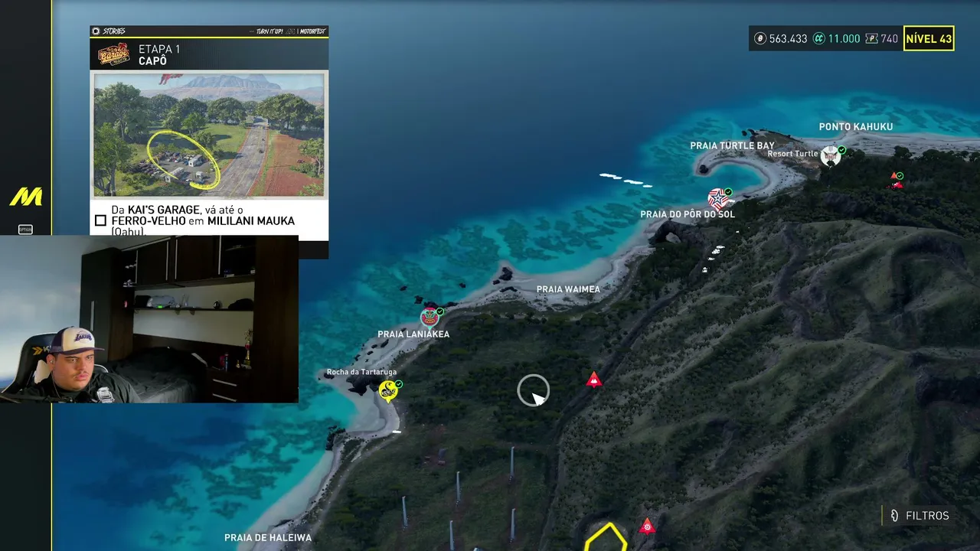Click the Crew Credits CC icon
The image size is (980, 551).
(818, 38)
